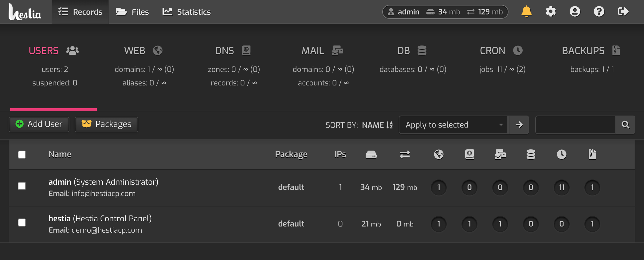This screenshot has width=644, height=260.
Task: Click the Hestia logo
Action: (x=25, y=12)
